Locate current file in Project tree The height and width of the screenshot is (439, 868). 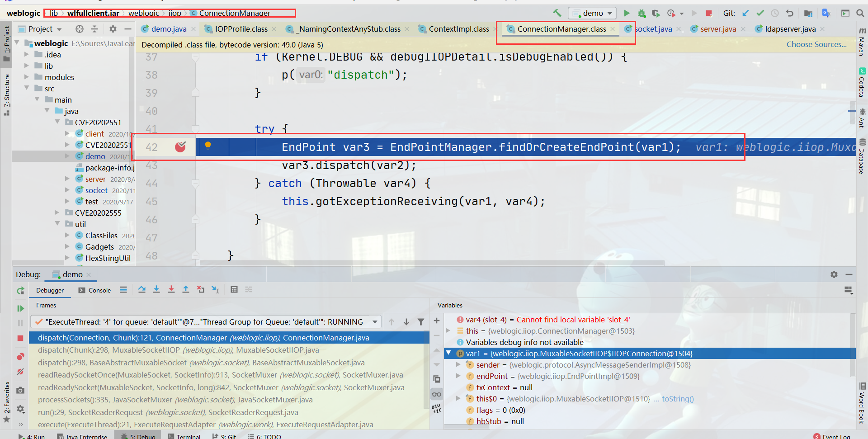(80, 29)
